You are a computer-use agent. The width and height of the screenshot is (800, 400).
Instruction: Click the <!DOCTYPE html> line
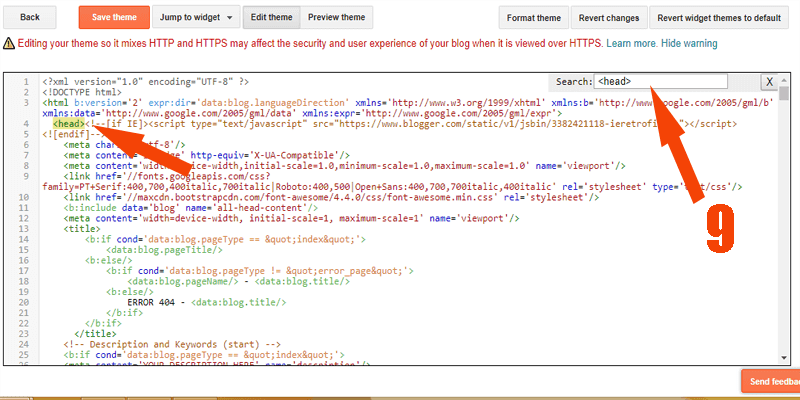(82, 92)
